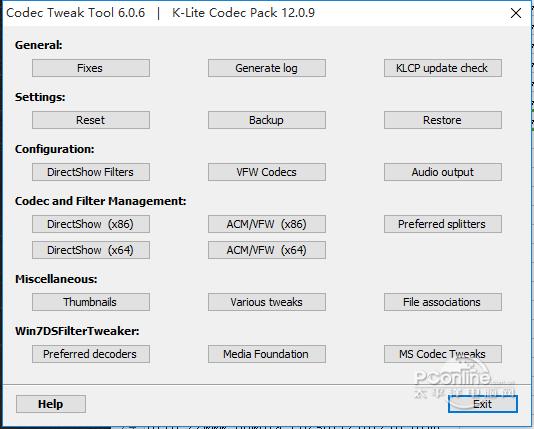Manage DirectShow (x64) filters
Image resolution: width=534 pixels, height=429 pixels.
(91, 250)
